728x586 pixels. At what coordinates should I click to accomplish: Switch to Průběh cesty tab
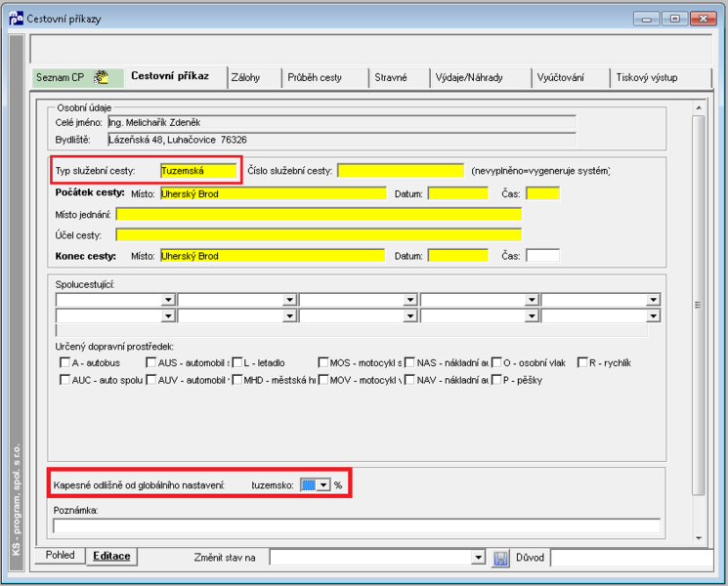pos(325,77)
